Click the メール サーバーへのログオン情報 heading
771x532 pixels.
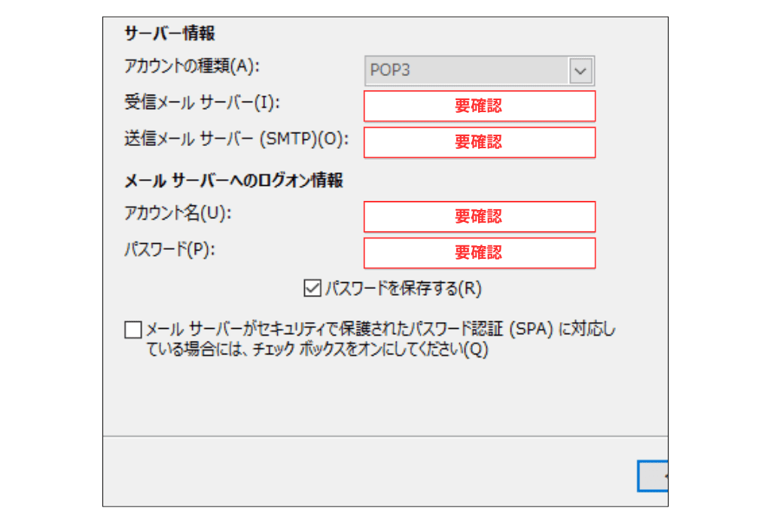pos(233,181)
